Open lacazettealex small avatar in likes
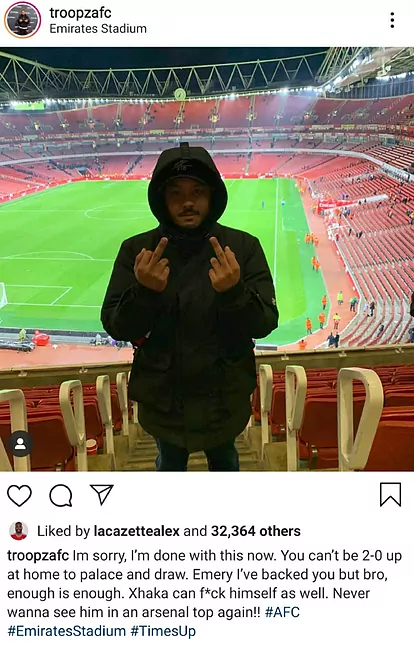 click(19, 531)
